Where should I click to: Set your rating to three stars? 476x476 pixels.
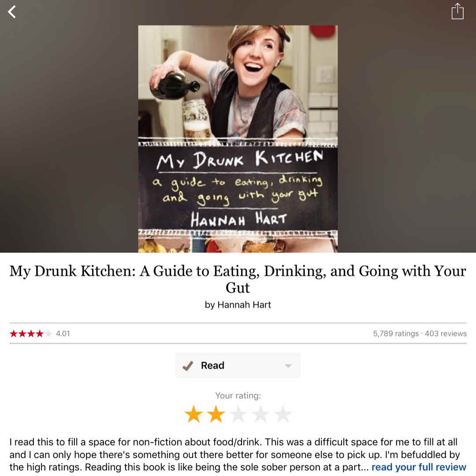coord(238,414)
